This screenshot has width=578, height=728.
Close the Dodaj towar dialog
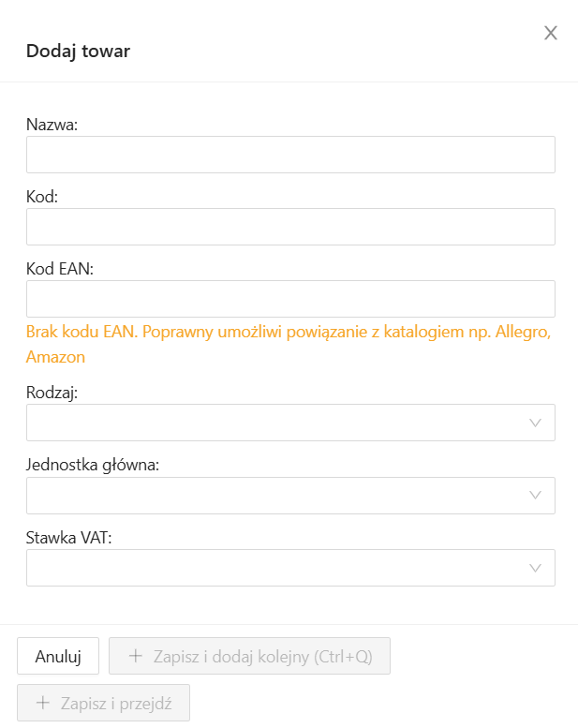[551, 34]
